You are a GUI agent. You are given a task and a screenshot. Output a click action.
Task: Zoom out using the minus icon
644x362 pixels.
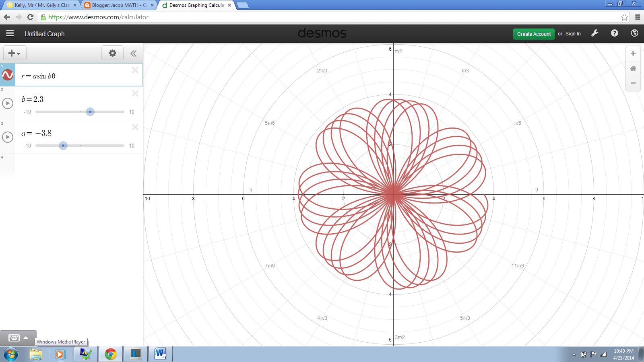point(633,83)
